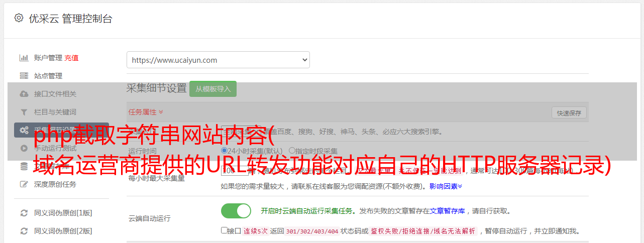644x243 pixels.
Task: Click the bar chart icon for 账户管理
Action: (x=24, y=58)
